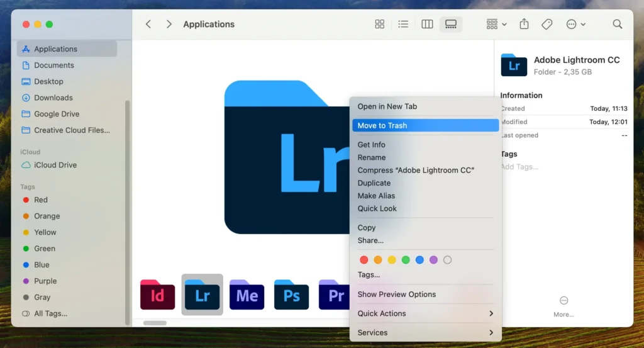Viewport: 644px width, 348px height.
Task: Click the empty (no color) tag circle
Action: pyautogui.click(x=447, y=260)
